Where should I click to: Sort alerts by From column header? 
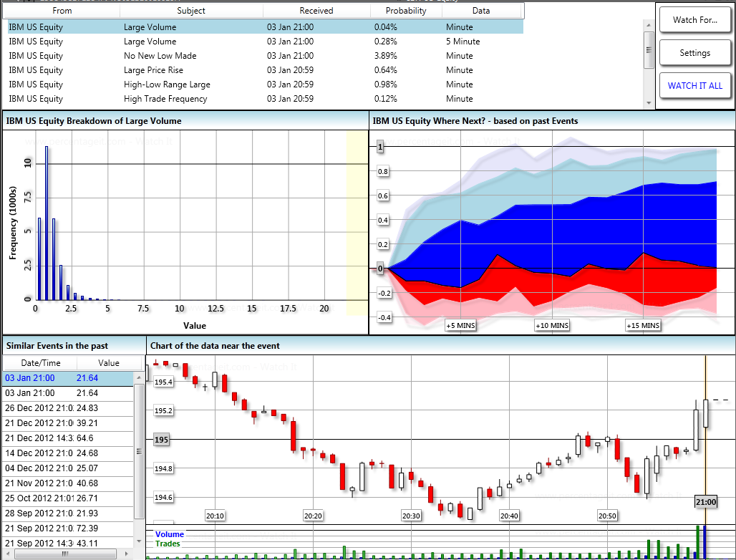point(62,10)
